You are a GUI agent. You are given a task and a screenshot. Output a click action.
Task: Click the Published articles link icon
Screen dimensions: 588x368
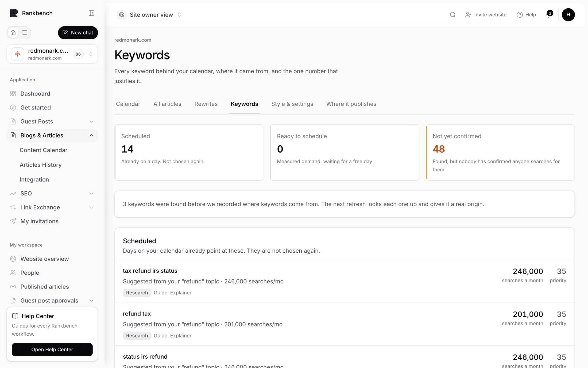(x=13, y=287)
